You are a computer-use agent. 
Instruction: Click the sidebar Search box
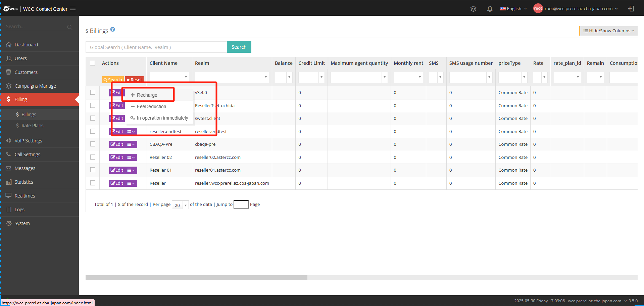click(x=35, y=27)
